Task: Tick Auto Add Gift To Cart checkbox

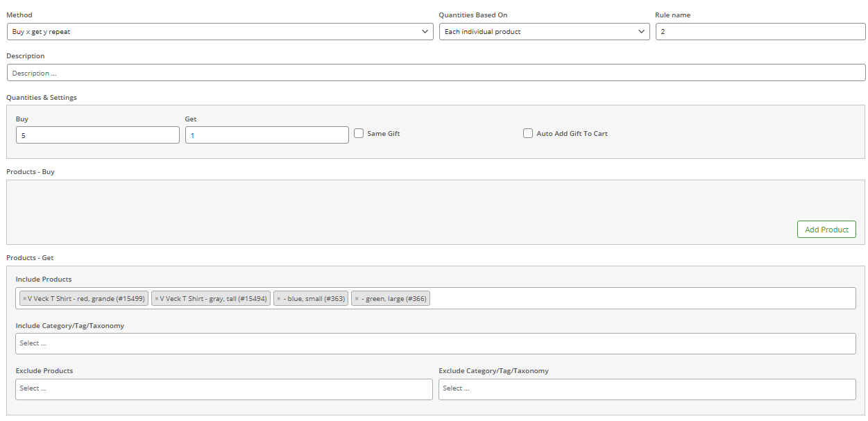Action: click(x=528, y=133)
